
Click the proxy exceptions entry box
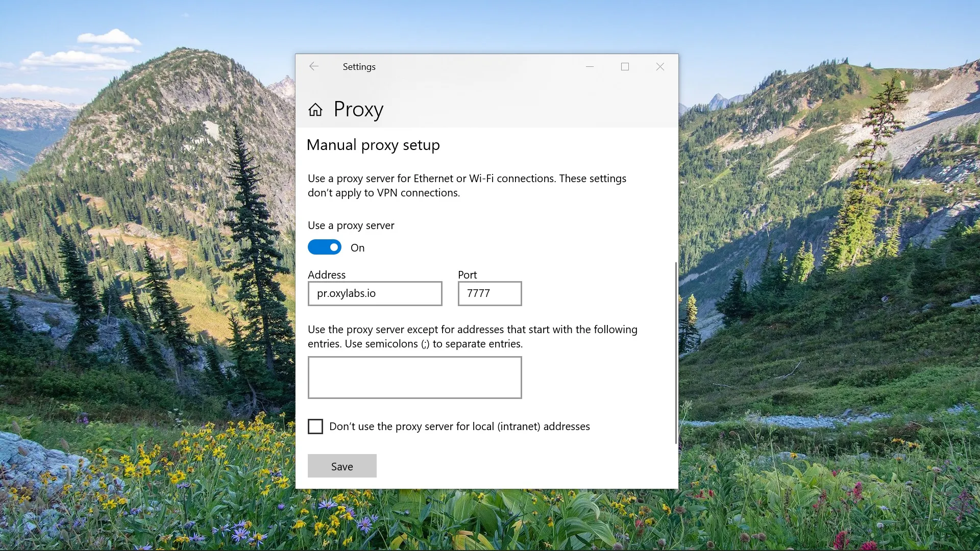point(414,378)
